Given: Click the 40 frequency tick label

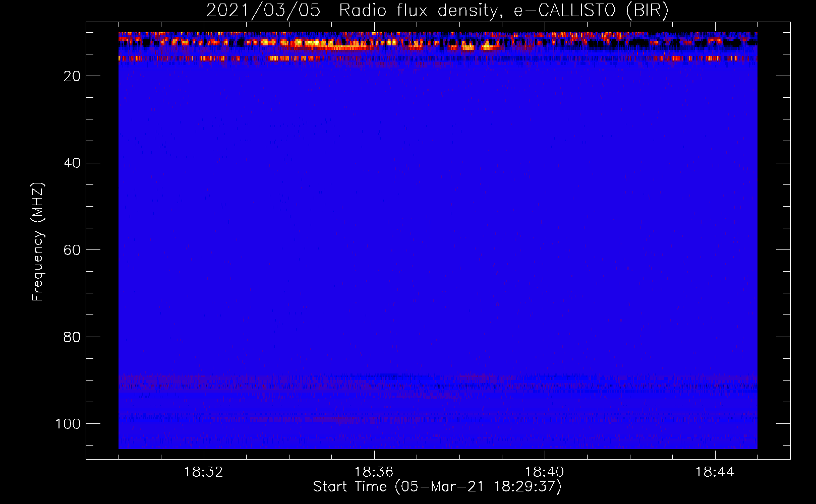Looking at the screenshot, I should click(72, 163).
